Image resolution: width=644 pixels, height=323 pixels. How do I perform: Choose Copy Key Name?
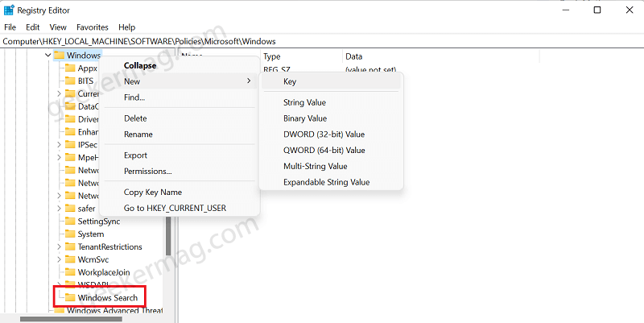coord(180,193)
